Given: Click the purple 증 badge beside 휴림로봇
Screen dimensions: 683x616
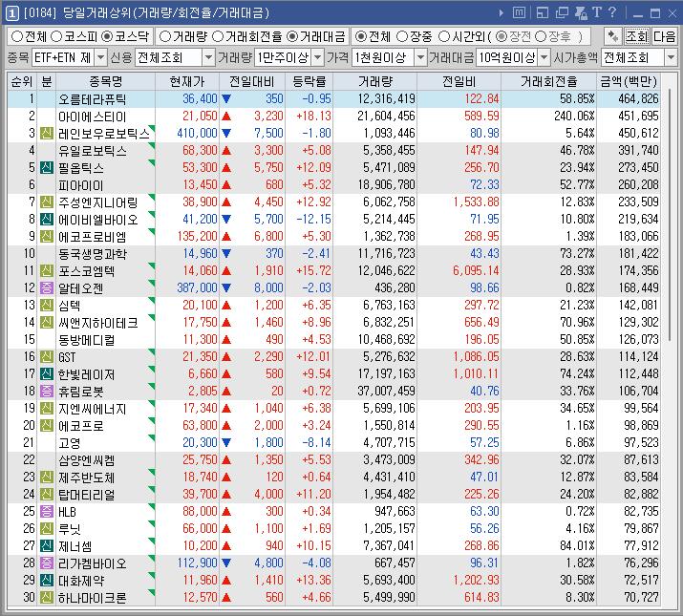Looking at the screenshot, I should click(x=47, y=391).
